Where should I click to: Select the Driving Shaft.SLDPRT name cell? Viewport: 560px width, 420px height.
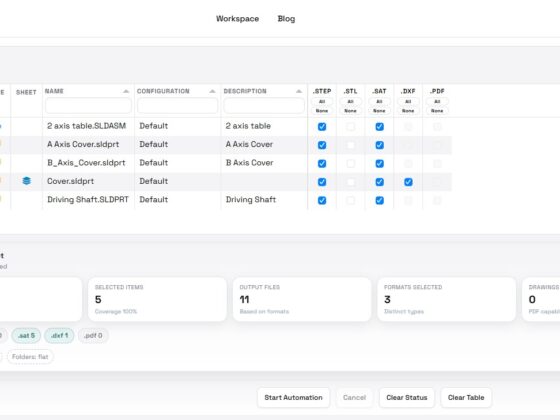pyautogui.click(x=89, y=200)
